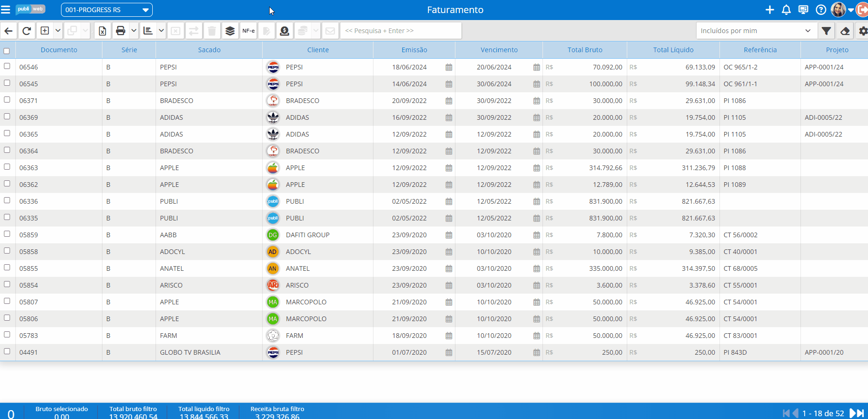The width and height of the screenshot is (868, 419).
Task: Check the box for document 06546
Action: [7, 66]
